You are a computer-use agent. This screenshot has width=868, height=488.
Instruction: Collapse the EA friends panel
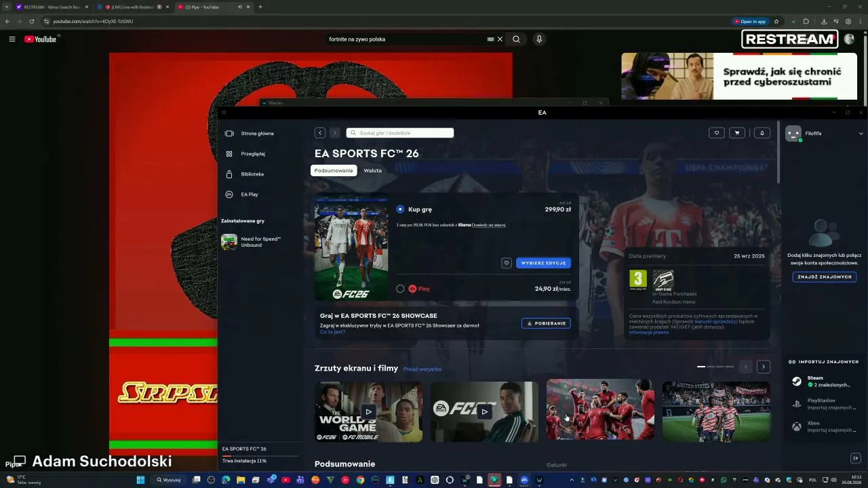[855, 458]
